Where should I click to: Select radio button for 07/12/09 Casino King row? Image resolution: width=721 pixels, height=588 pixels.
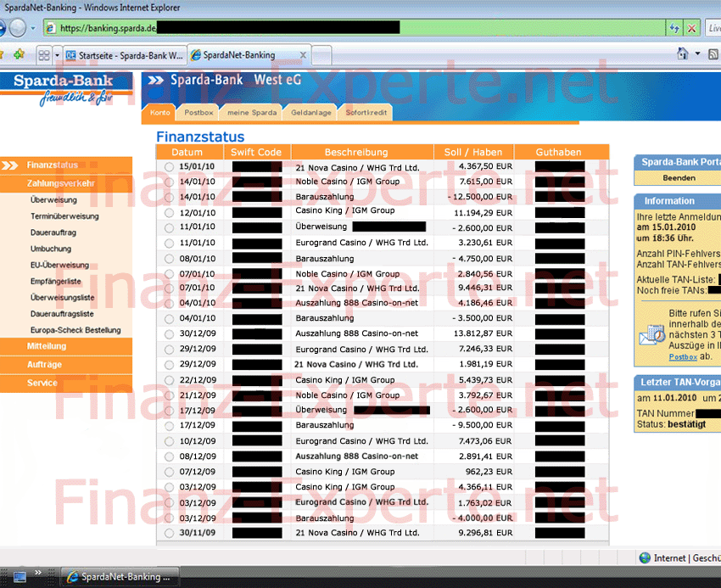169,472
